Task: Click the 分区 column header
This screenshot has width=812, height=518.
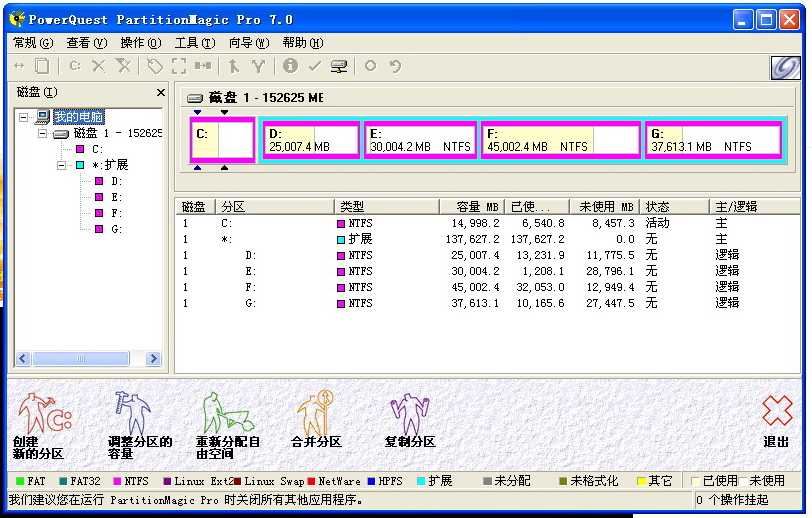Action: (274, 207)
